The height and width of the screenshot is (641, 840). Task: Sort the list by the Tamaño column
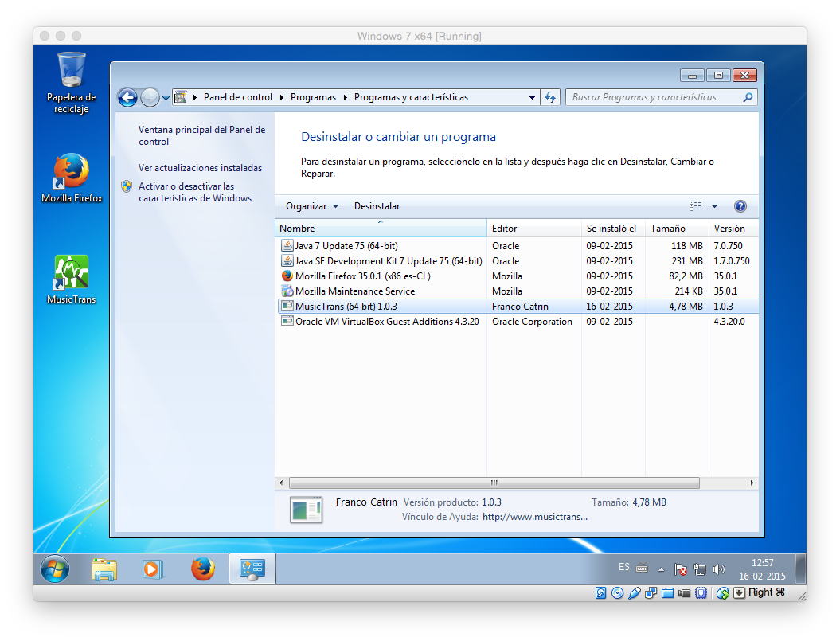click(677, 229)
